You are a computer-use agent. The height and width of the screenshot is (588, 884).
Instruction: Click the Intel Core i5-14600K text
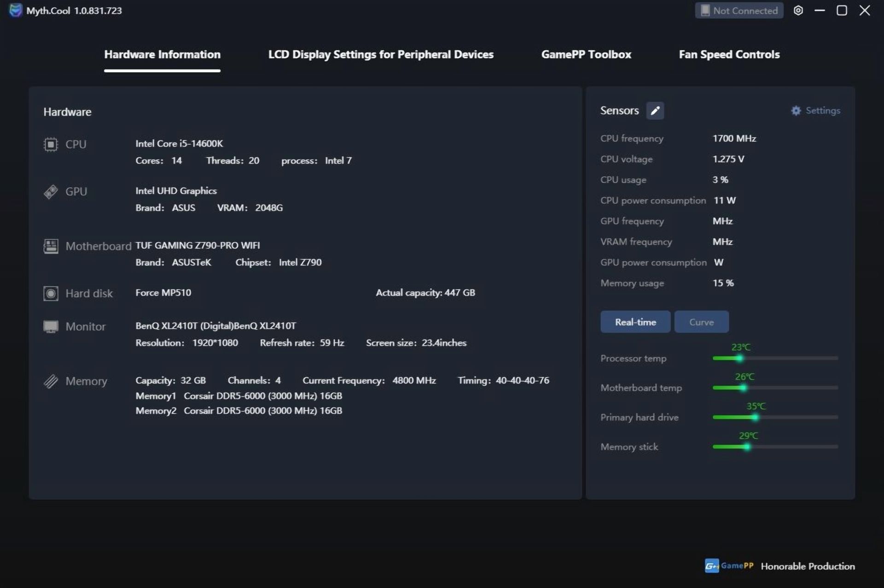pyautogui.click(x=179, y=144)
